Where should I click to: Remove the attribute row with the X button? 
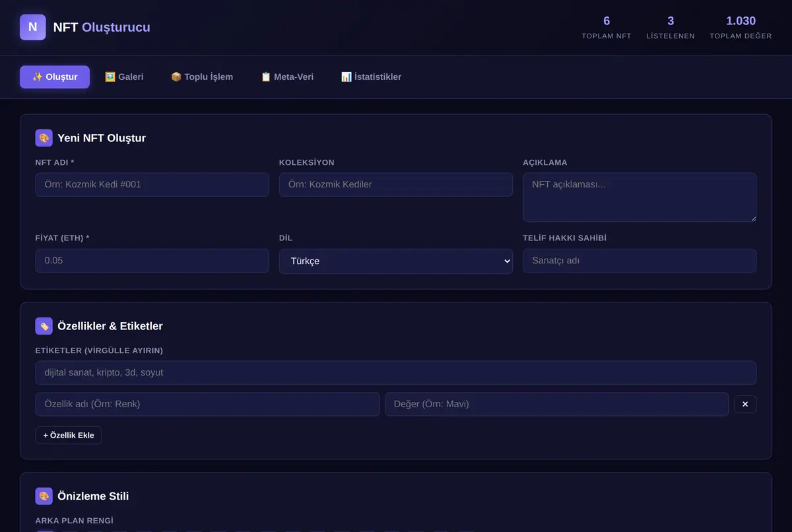tap(745, 404)
